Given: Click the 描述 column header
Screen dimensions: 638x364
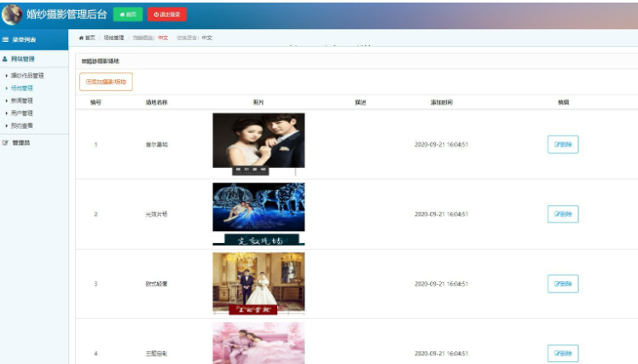Looking at the screenshot, I should click(361, 102).
